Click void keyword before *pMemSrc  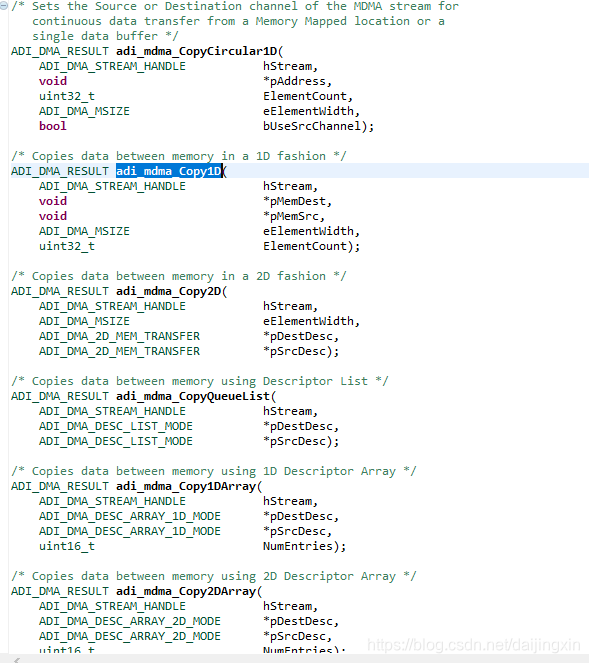point(53,216)
